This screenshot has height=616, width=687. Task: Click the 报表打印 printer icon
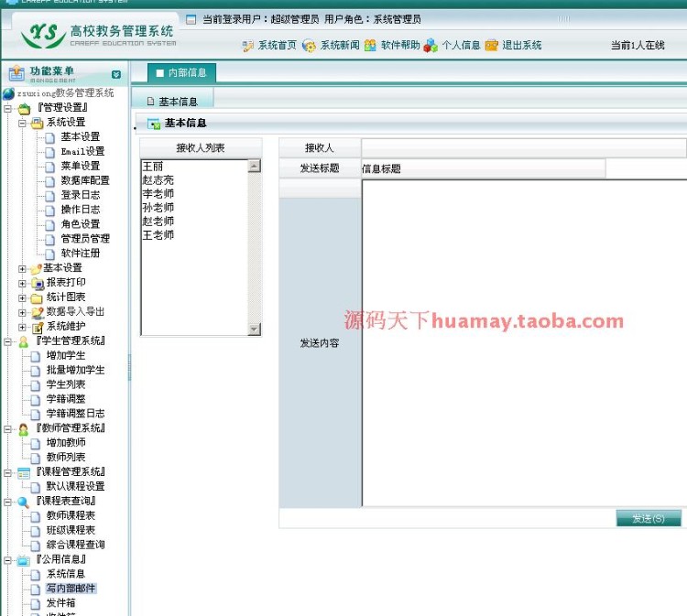click(38, 284)
